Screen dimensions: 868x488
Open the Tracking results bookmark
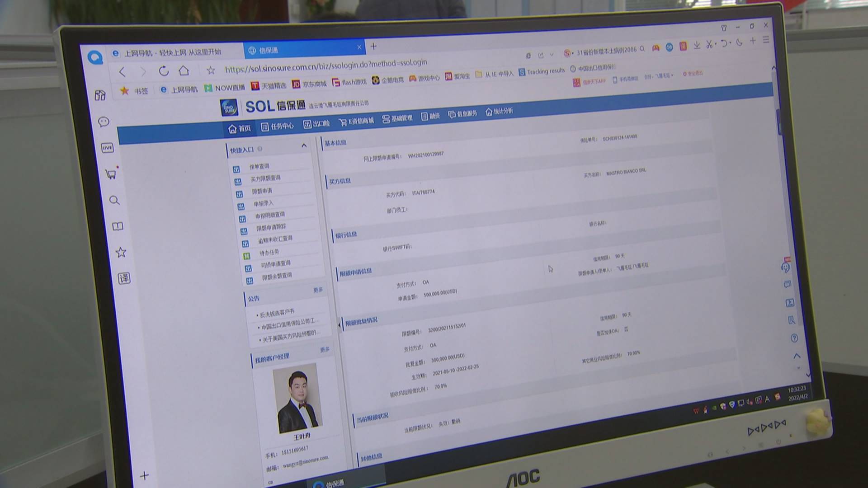tap(542, 71)
